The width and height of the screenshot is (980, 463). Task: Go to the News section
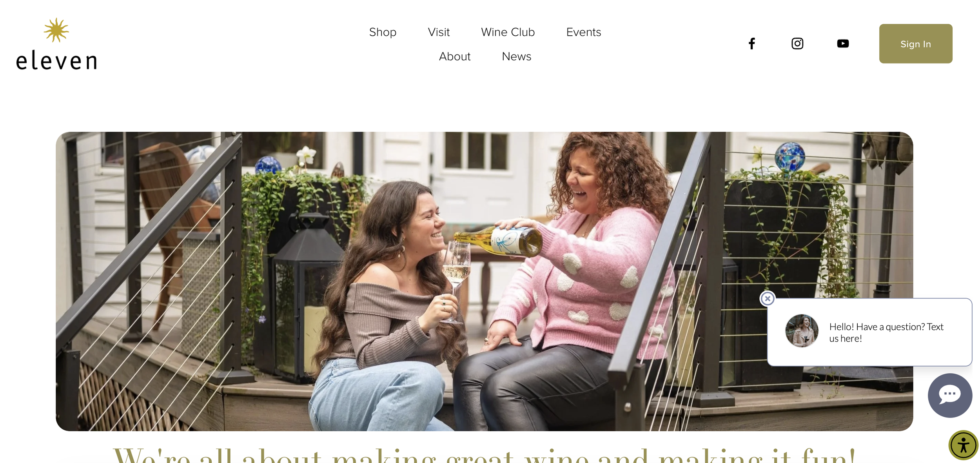(x=516, y=56)
